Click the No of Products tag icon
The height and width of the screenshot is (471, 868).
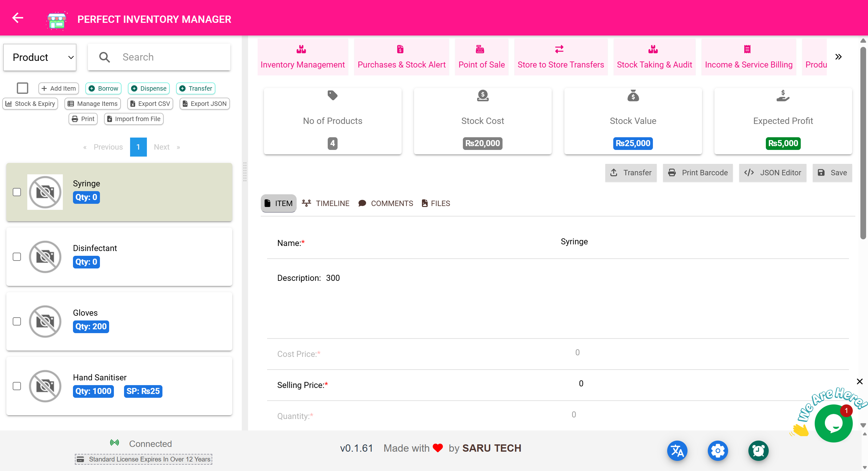[332, 95]
